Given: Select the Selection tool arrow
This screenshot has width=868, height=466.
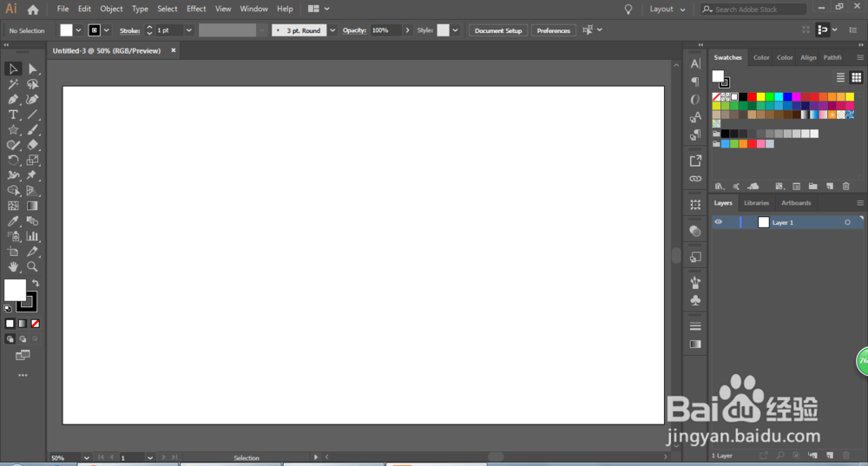Looking at the screenshot, I should pyautogui.click(x=13, y=69).
